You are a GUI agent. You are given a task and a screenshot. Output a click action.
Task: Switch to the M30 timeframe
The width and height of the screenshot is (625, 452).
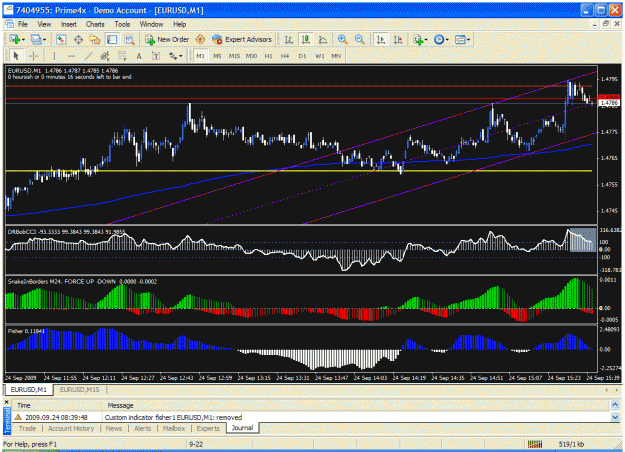tap(251, 56)
